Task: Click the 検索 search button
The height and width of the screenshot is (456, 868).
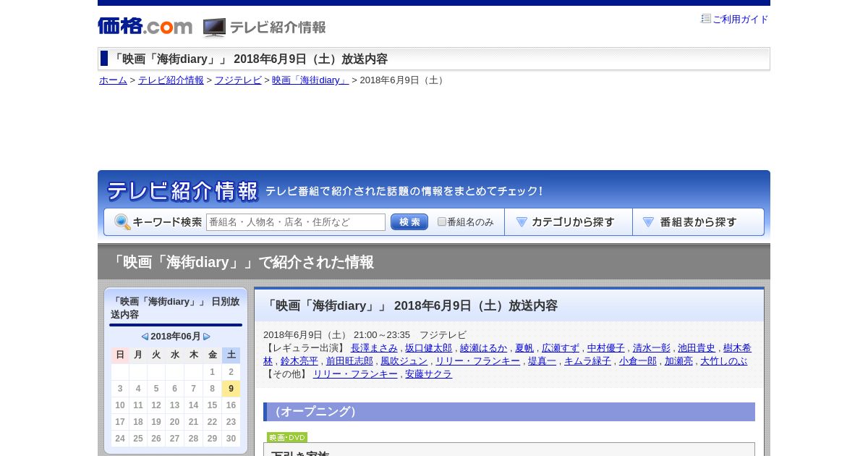Action: pyautogui.click(x=409, y=222)
